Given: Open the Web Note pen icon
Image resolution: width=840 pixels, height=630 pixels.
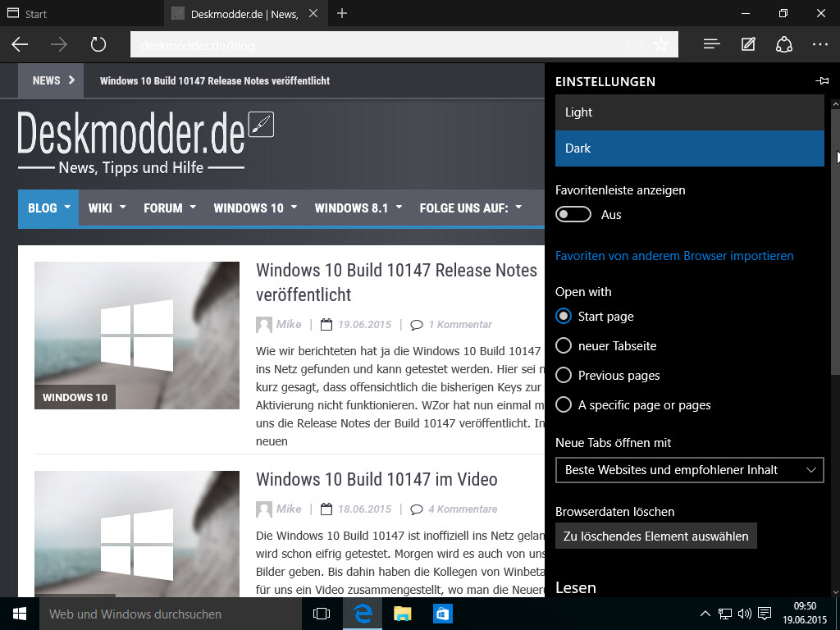Looking at the screenshot, I should [x=748, y=44].
